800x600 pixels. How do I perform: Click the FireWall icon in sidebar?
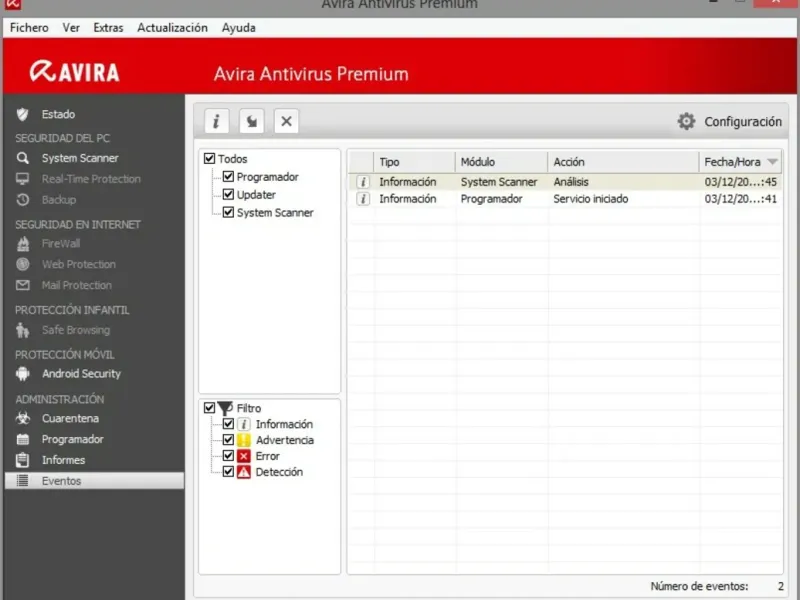[x=22, y=244]
